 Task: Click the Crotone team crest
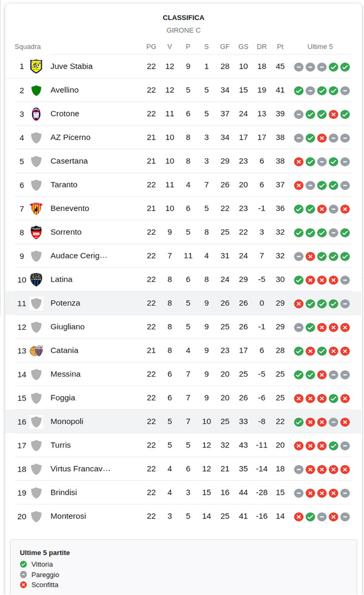click(x=36, y=114)
